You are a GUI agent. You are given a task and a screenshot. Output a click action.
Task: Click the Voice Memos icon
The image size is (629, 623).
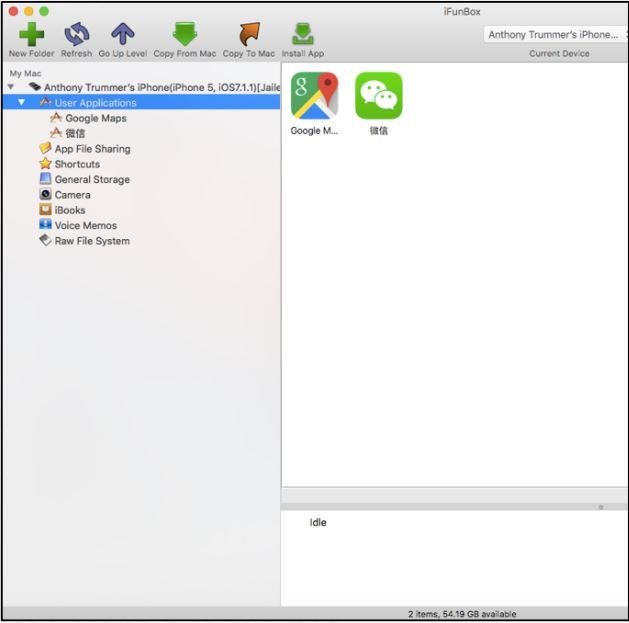click(45, 224)
